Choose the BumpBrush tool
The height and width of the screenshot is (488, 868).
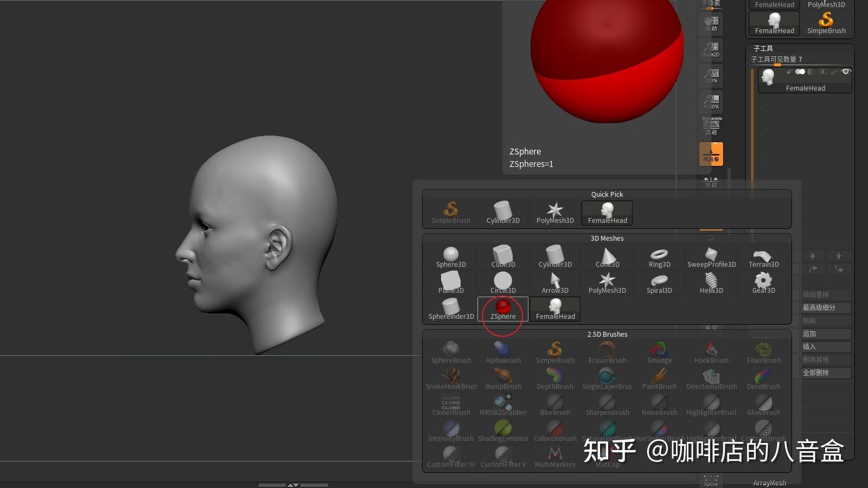(x=503, y=379)
